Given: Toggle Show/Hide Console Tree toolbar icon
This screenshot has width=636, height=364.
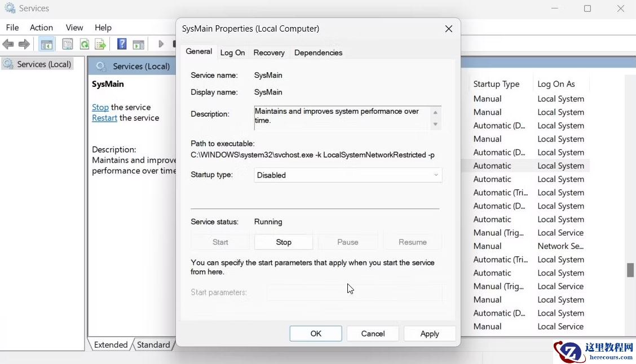Looking at the screenshot, I should coord(46,44).
